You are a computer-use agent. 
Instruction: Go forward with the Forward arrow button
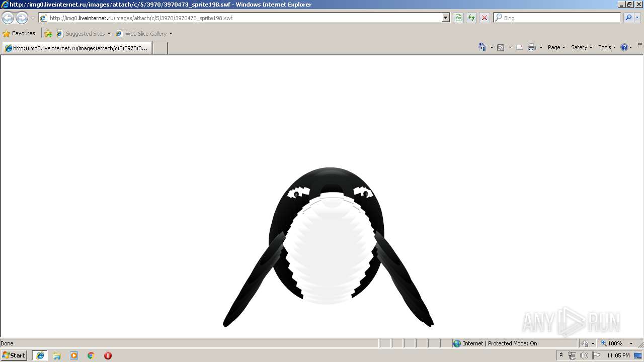(22, 18)
